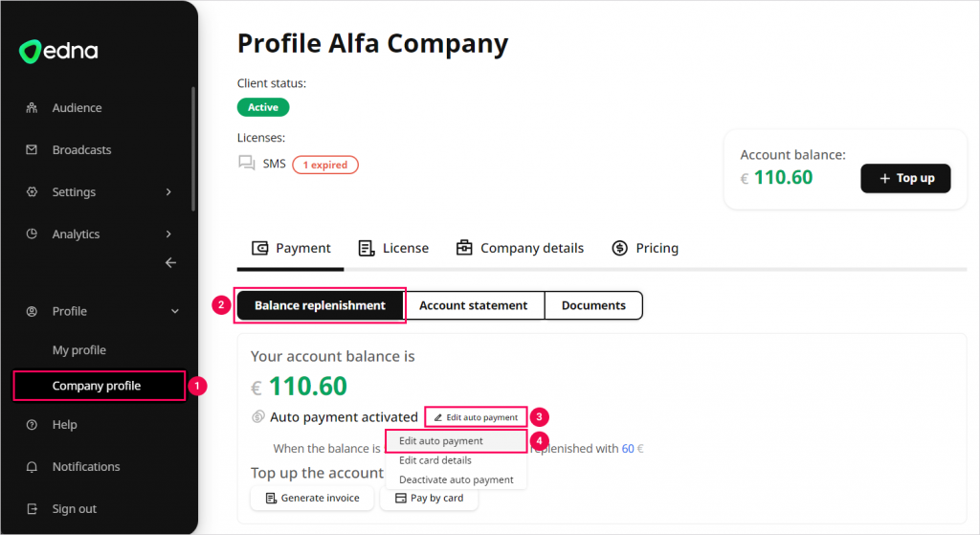Select the Documents segment

point(593,305)
